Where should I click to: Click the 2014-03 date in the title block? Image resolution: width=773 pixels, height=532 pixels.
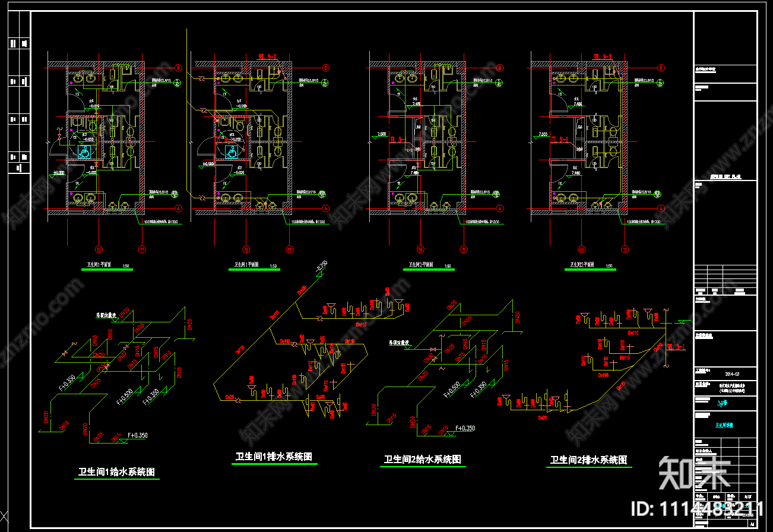tap(732, 375)
